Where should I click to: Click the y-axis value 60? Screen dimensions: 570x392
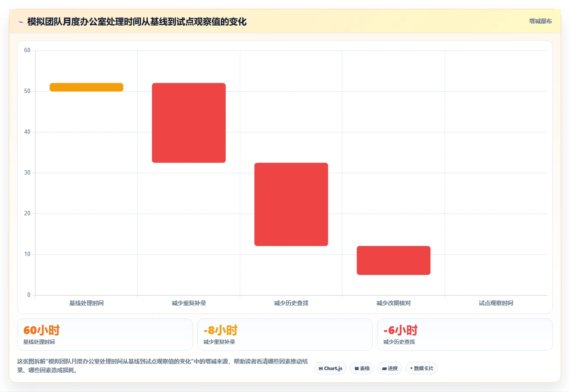point(27,50)
